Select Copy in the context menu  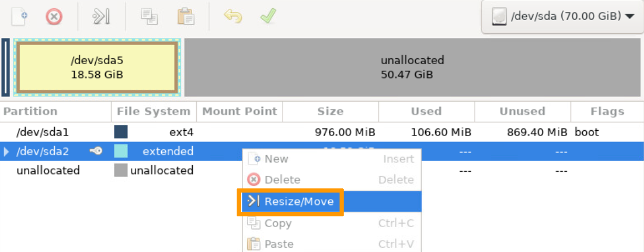pos(278,223)
